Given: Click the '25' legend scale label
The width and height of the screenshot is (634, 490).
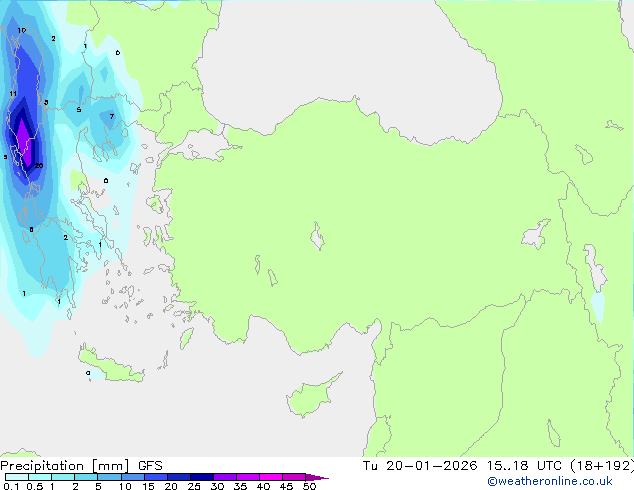Looking at the screenshot, I should click(x=194, y=486).
